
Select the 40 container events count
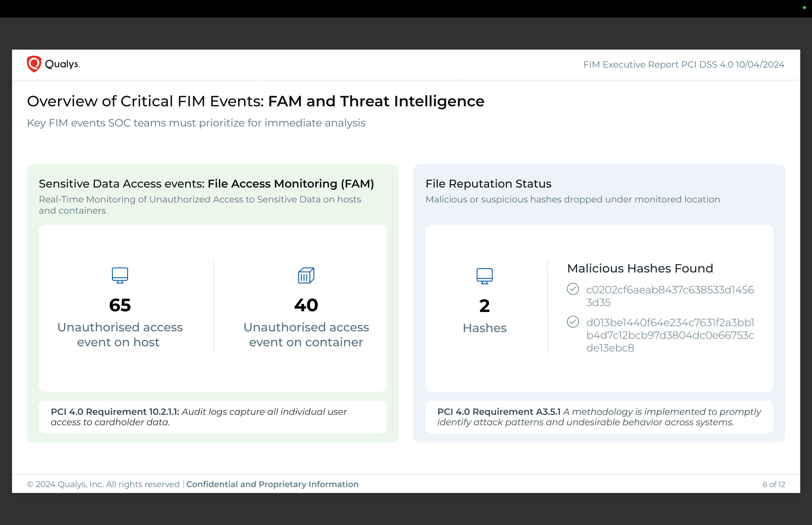306,305
